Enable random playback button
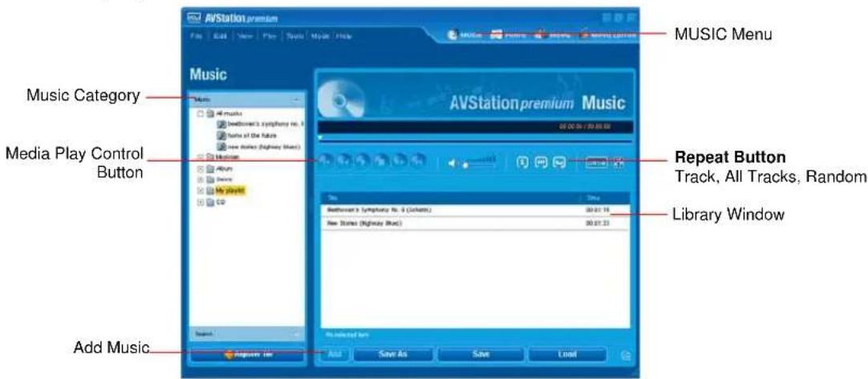Screen dimensions: 868x379 click(x=560, y=162)
